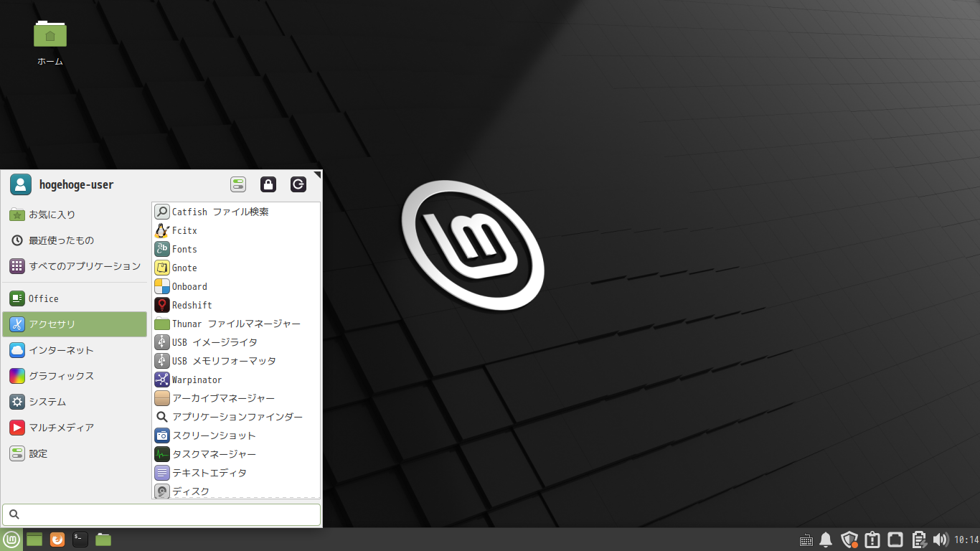Open テキストエディタ
Image resolution: width=980 pixels, height=551 pixels.
click(236, 473)
